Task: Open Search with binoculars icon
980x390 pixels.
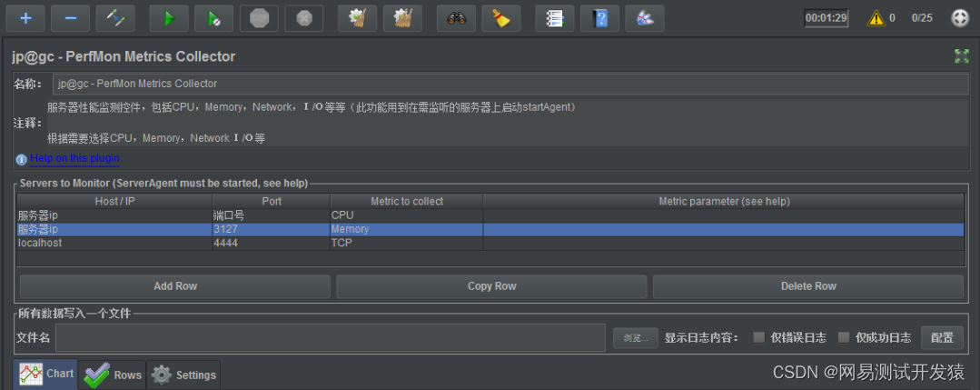Action: coord(456,18)
